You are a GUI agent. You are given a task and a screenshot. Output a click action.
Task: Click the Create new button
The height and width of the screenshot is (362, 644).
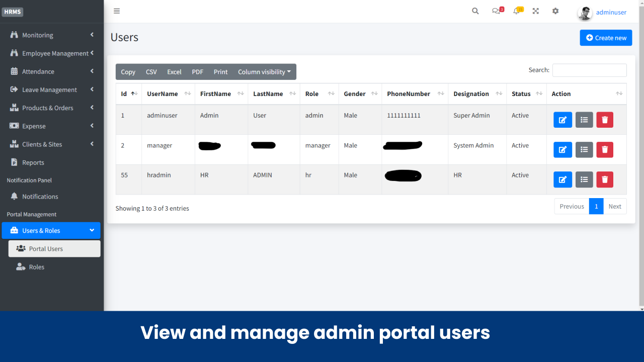coord(606,38)
